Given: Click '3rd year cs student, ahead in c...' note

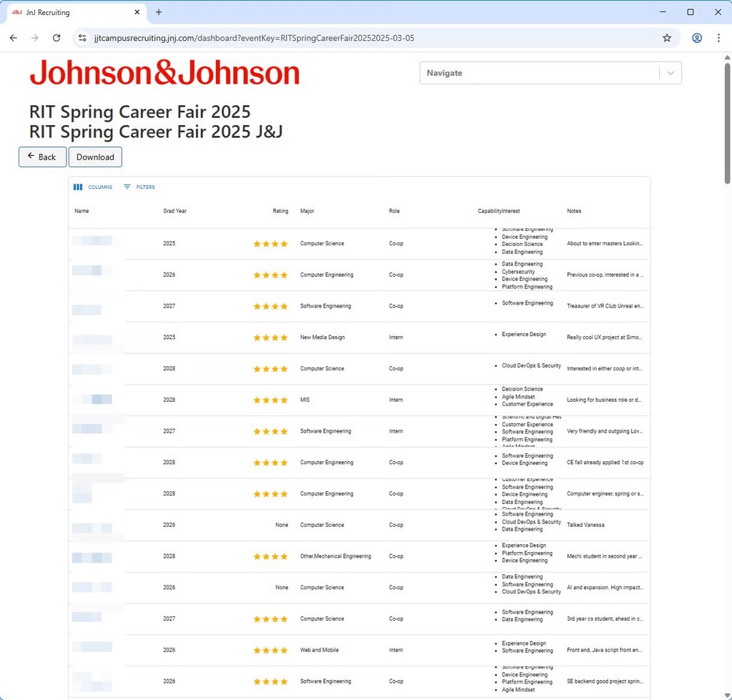Looking at the screenshot, I should click(x=605, y=618).
